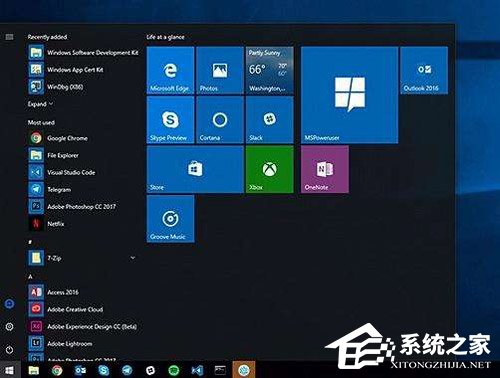Screen dimensions: 500x378
Task: Toggle the hamburger menu at top left
Action: pos(9,37)
